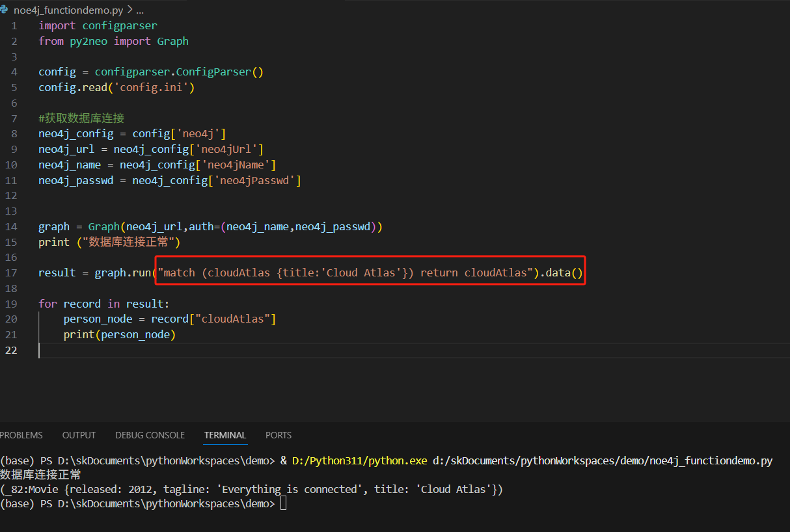Click line number 1 in the gutter

point(14,25)
